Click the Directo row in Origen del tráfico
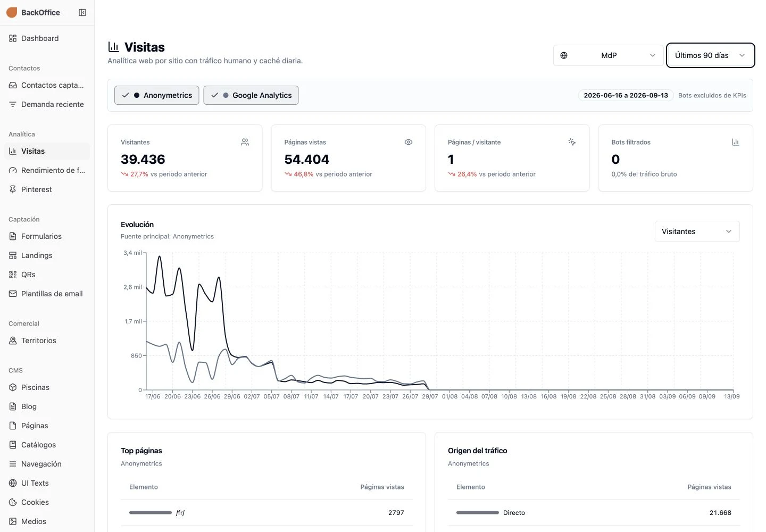 pyautogui.click(x=594, y=513)
